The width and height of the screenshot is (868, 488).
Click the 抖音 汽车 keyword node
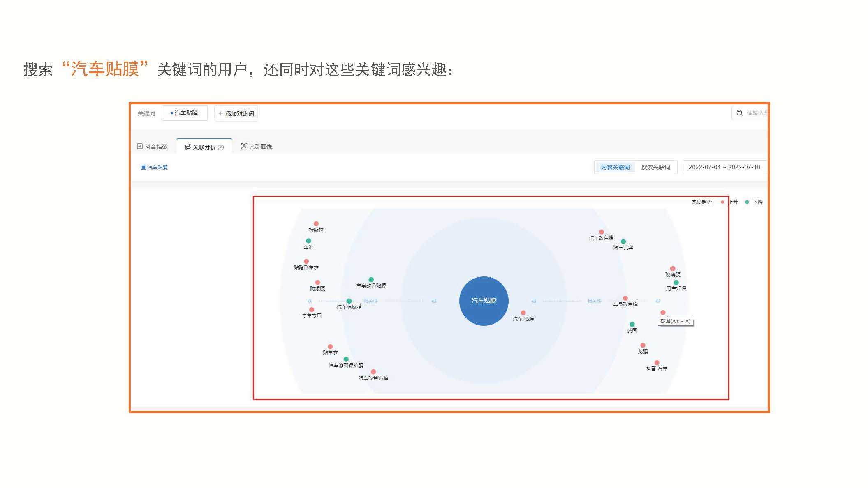pyautogui.click(x=657, y=363)
